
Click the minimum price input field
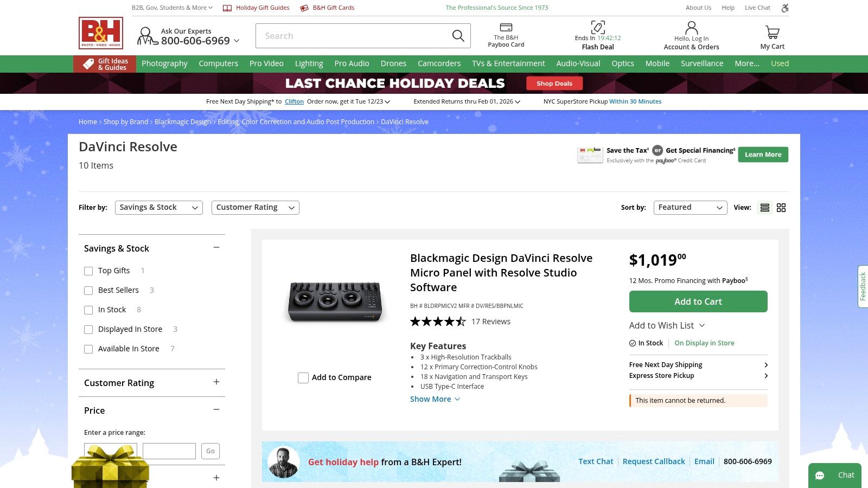tap(111, 451)
